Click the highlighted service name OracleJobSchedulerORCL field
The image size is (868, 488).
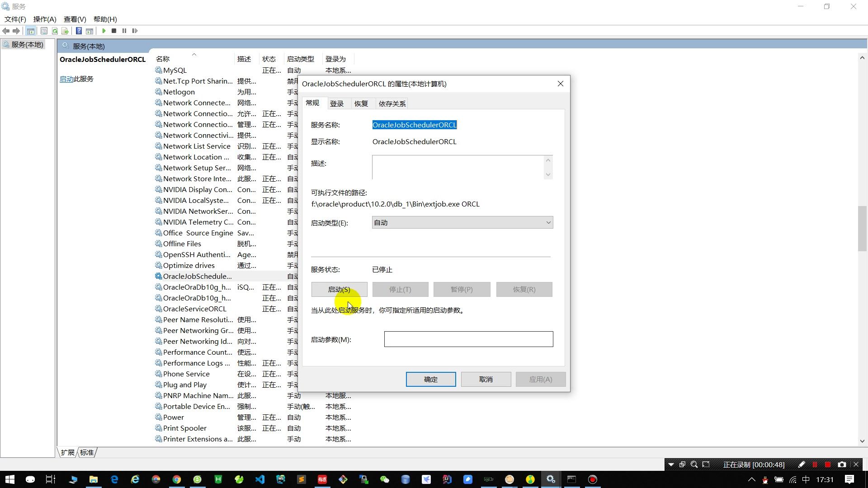415,125
